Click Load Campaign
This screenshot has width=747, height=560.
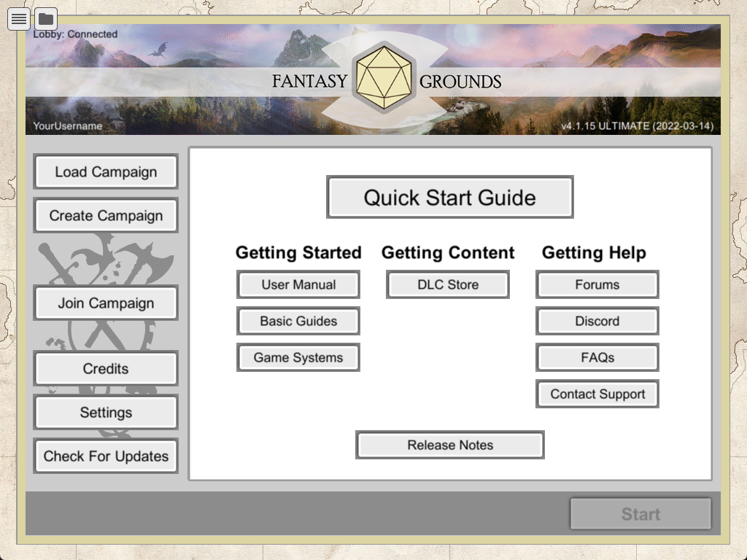tap(106, 172)
